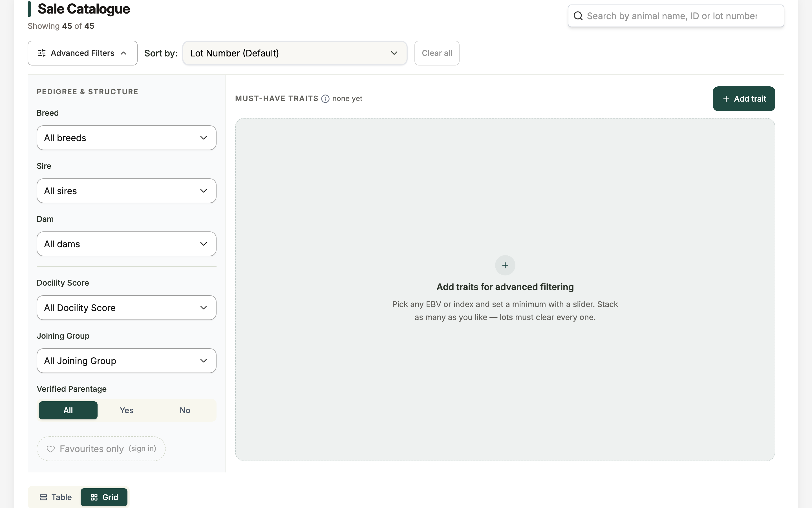Click the 'none yet' traits status text
This screenshot has height=508, width=812.
point(347,99)
